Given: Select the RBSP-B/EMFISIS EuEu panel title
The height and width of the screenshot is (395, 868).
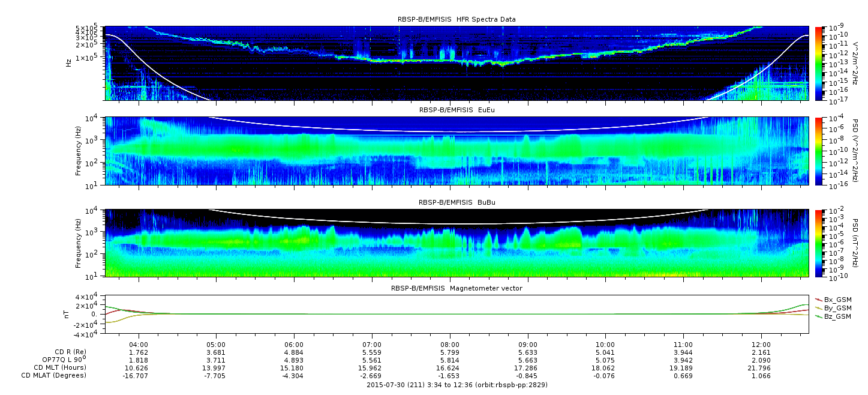Looking at the screenshot, I should click(x=456, y=110).
